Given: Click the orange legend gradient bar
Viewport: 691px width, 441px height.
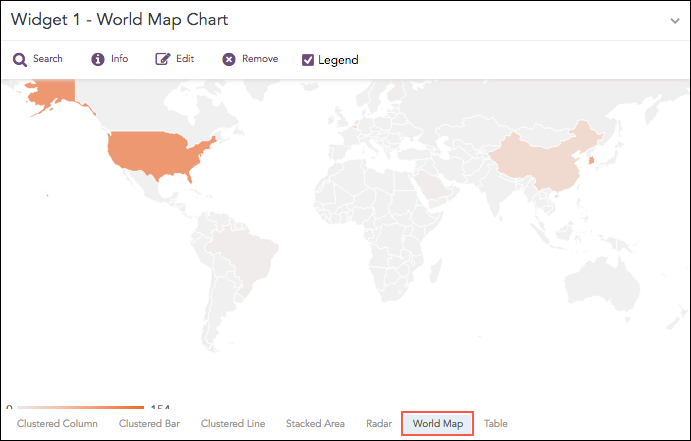Looking at the screenshot, I should 80,407.
